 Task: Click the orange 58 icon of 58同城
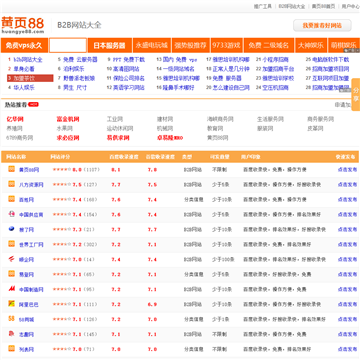click(12, 319)
